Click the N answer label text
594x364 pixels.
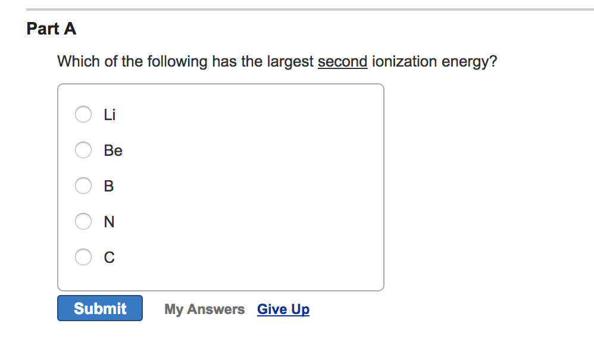pos(109,221)
